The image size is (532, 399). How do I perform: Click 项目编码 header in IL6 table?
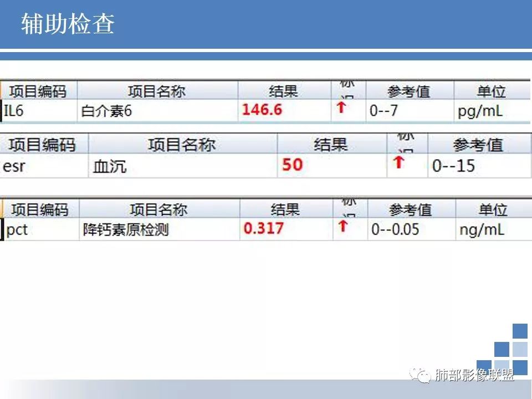click(x=38, y=91)
